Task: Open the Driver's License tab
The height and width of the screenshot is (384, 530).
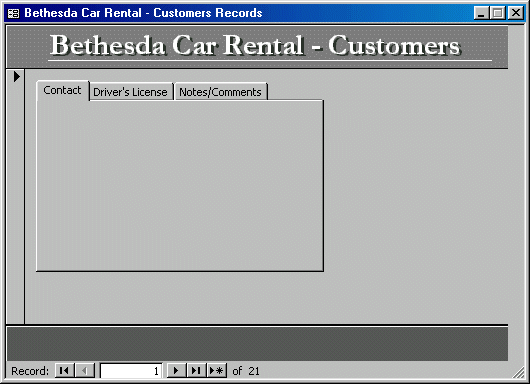Action: pos(131,92)
